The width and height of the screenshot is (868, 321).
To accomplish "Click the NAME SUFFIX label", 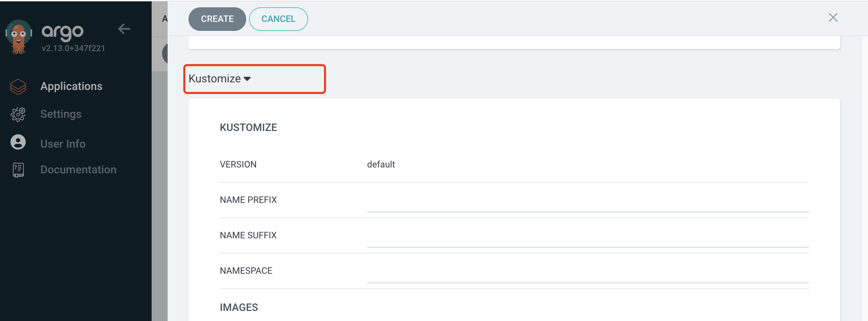I will click(248, 235).
